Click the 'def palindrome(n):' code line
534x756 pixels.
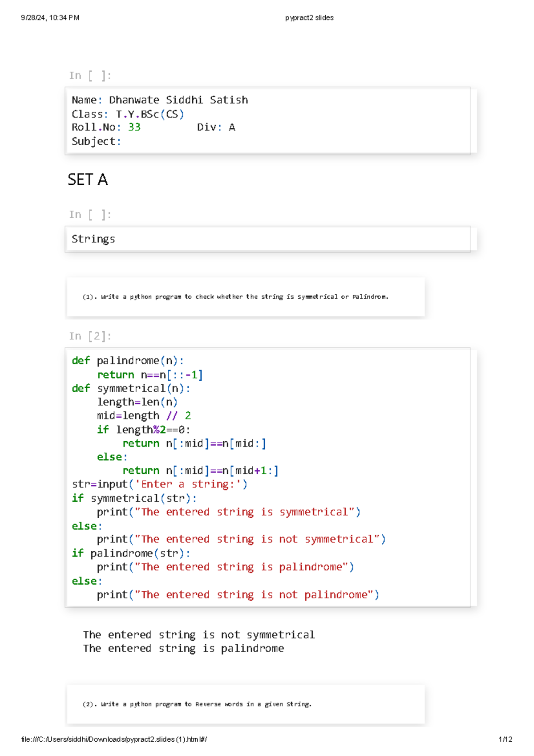click(128, 361)
